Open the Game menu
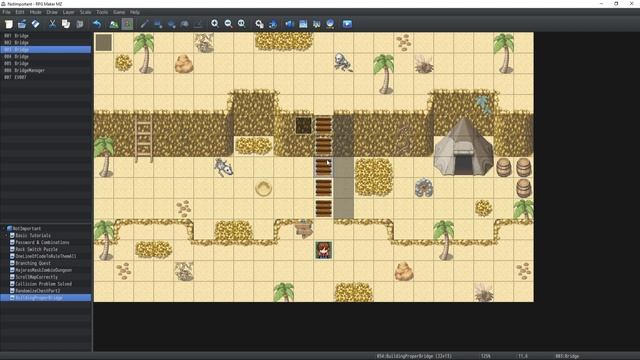The width and height of the screenshot is (640, 360). (x=119, y=12)
